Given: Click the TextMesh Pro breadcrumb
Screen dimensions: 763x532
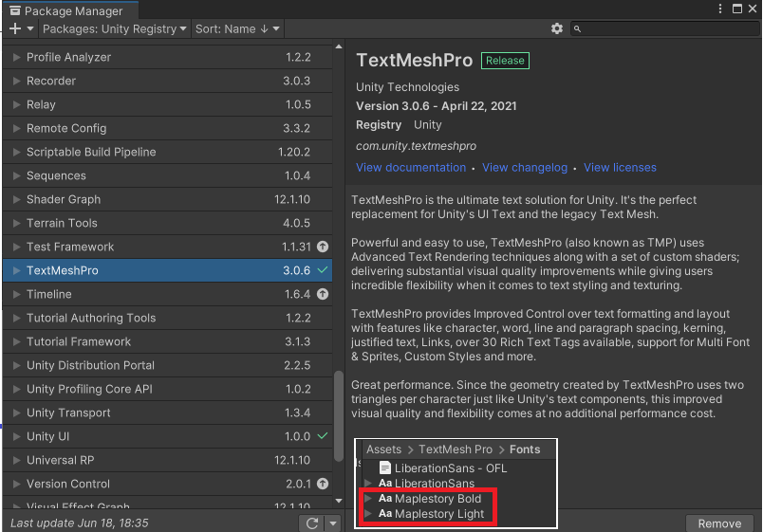Looking at the screenshot, I should pos(456,449).
